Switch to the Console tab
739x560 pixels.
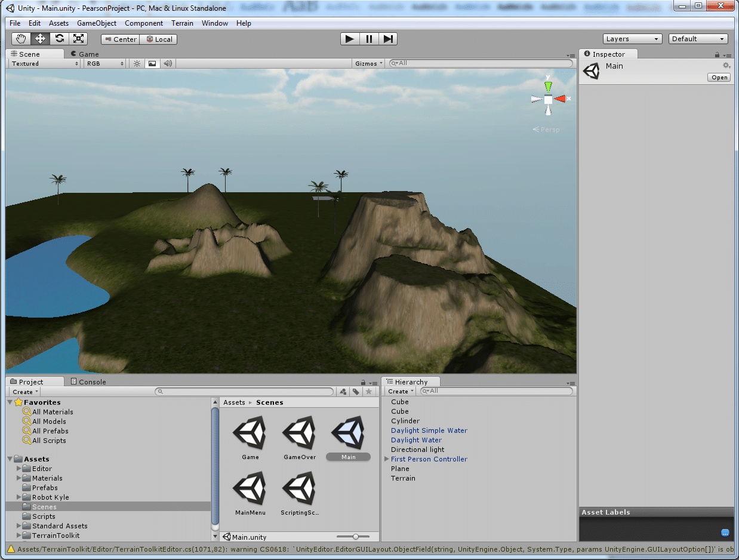point(88,382)
